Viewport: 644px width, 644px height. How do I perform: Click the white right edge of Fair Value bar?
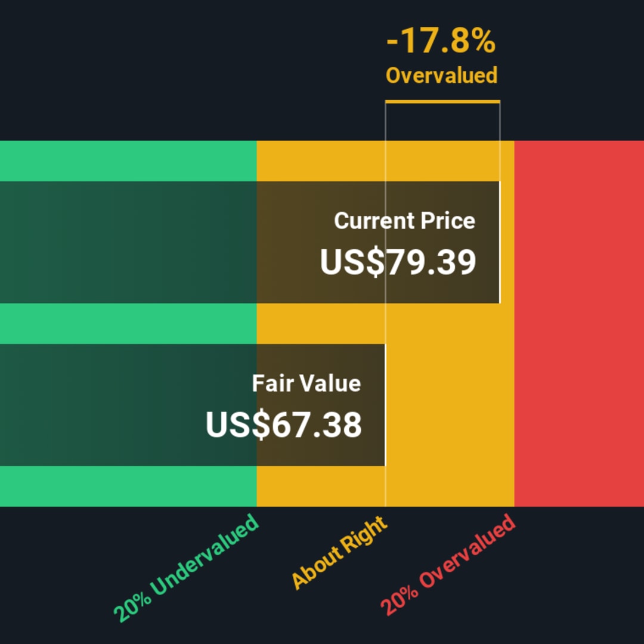[x=385, y=405]
